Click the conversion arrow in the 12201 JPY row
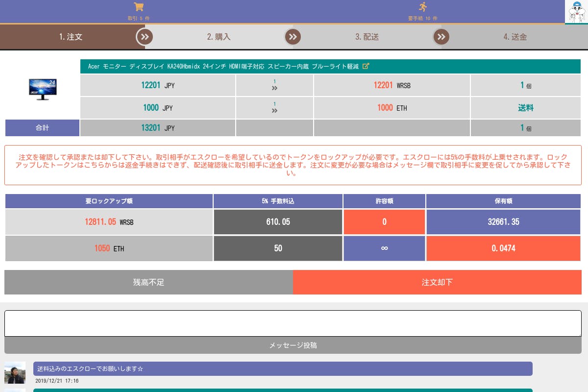 pos(274,88)
